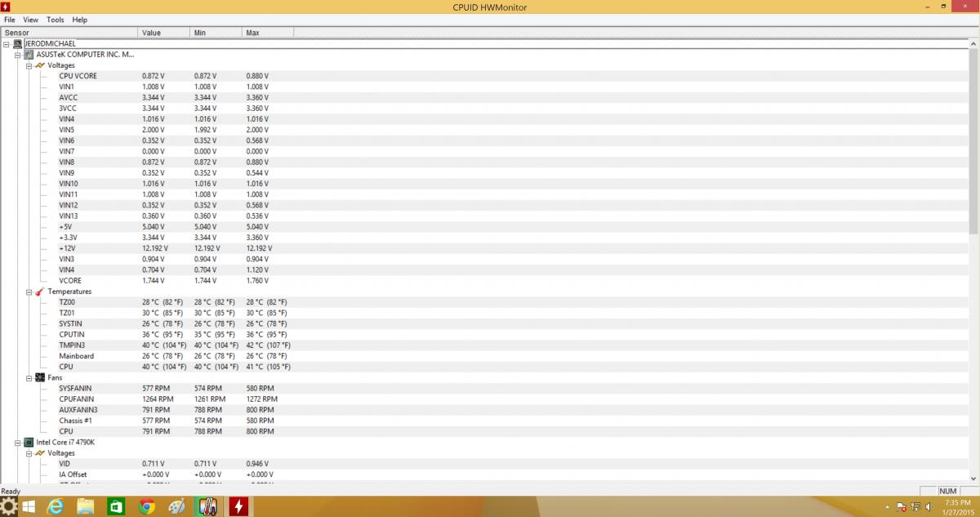Viewport: 980px width, 517px height.
Task: Open the Tools menu
Action: [56, 20]
